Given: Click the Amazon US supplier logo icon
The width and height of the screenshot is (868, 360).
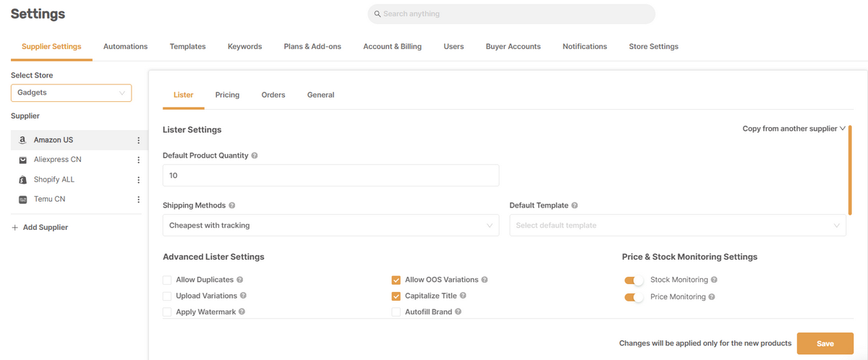Looking at the screenshot, I should 23,140.
